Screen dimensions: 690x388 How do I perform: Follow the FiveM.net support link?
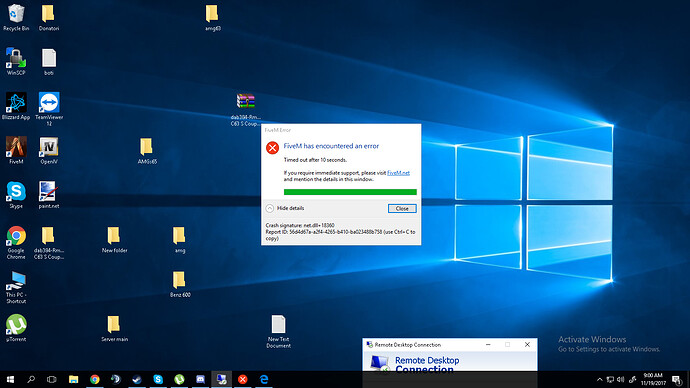[x=398, y=173]
